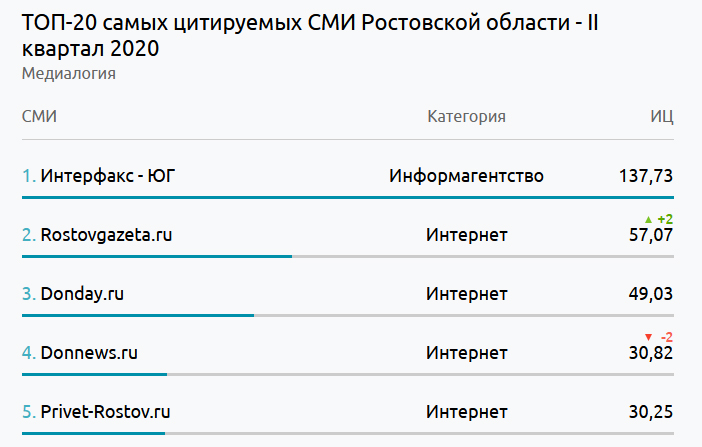Click the Категория column header
This screenshot has height=447, width=702.
[466, 117]
